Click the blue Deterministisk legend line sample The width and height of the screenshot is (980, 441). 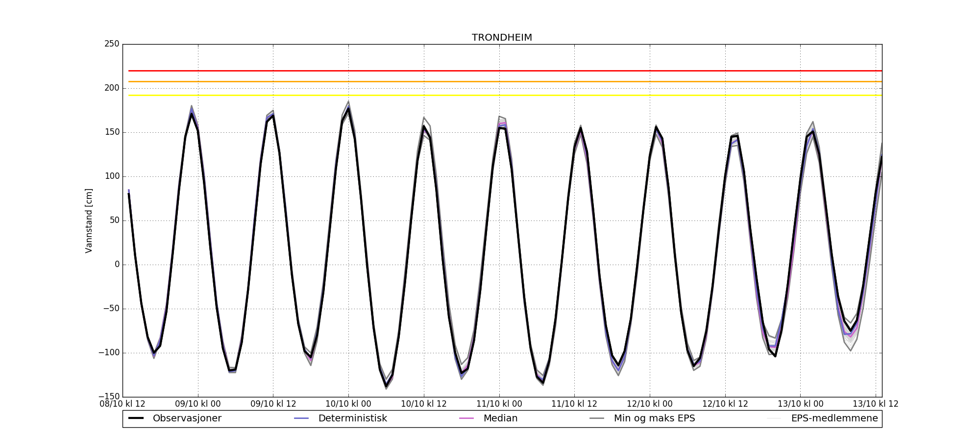[x=301, y=418]
